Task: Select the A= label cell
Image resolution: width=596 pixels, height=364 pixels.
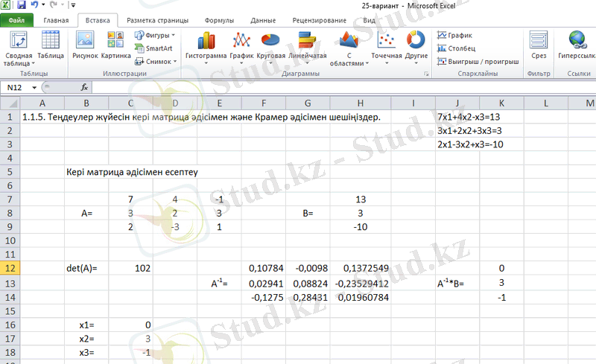Action: [86, 213]
